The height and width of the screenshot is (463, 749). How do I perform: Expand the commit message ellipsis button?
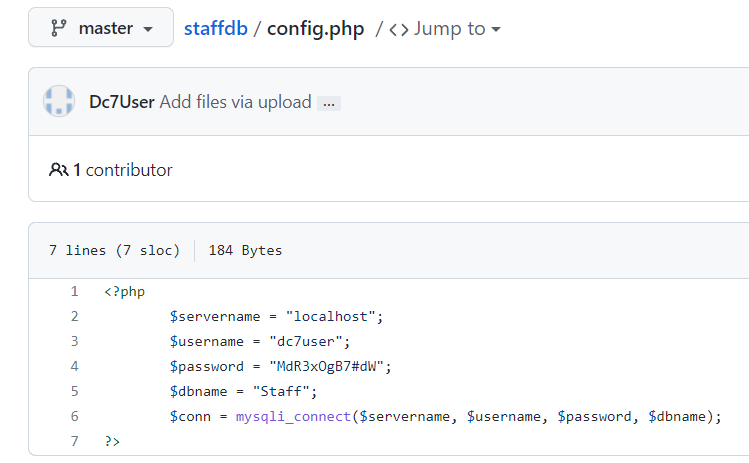pos(329,103)
